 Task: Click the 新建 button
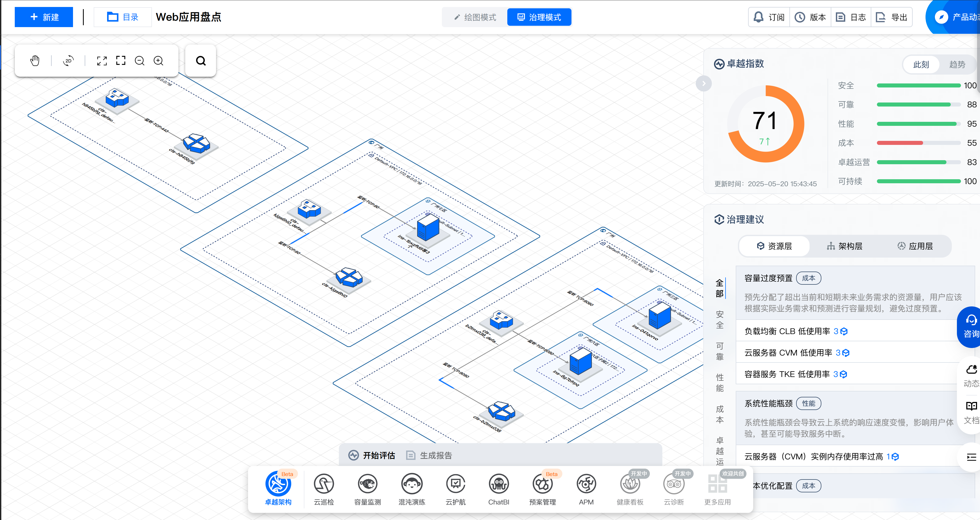(x=44, y=17)
